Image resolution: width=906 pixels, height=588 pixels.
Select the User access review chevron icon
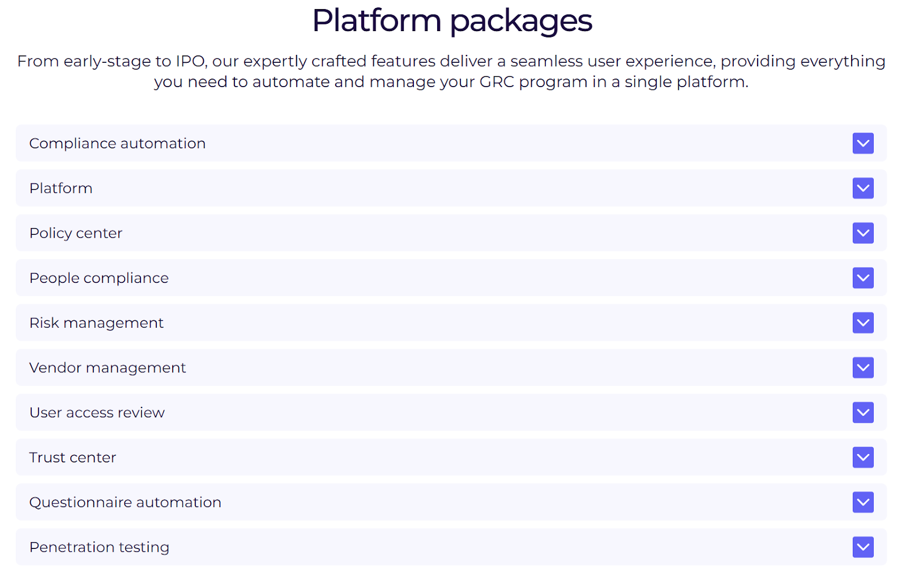pyautogui.click(x=862, y=413)
